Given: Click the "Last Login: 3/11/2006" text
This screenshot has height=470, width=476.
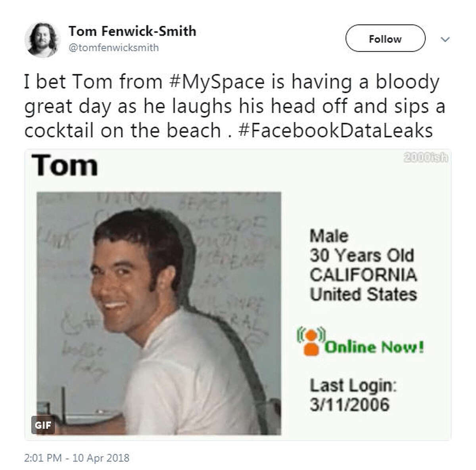Looking at the screenshot, I should 352,395.
